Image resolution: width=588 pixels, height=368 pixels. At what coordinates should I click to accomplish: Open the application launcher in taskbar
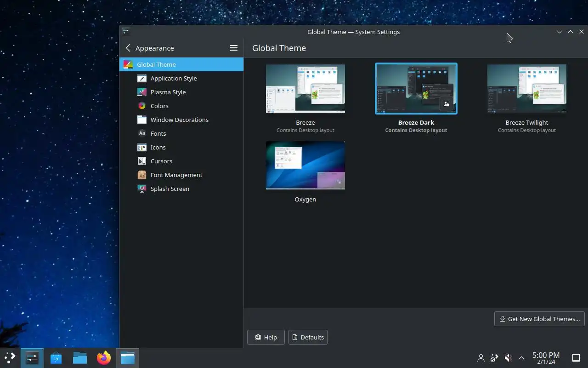coord(10,357)
